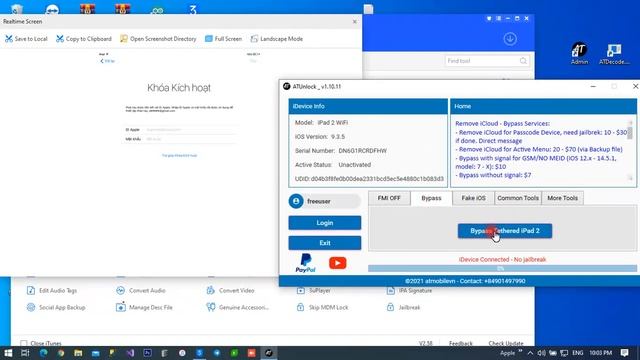Switch the Realtime Screen to Full Screen

coord(223,39)
